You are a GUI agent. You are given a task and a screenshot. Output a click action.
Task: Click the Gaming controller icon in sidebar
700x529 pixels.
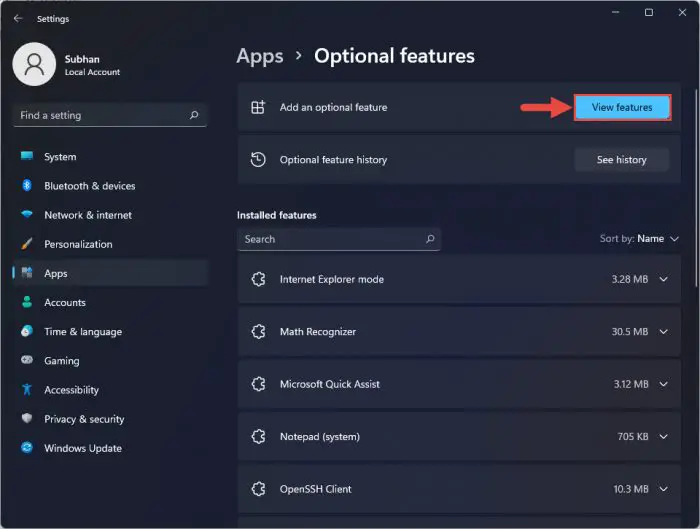(27, 360)
